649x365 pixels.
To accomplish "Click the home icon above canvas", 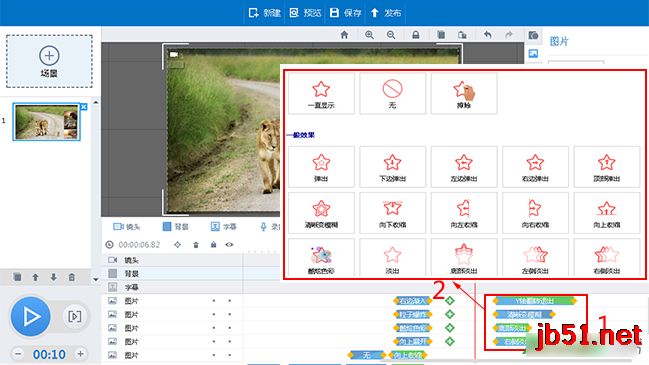I will click(x=344, y=35).
